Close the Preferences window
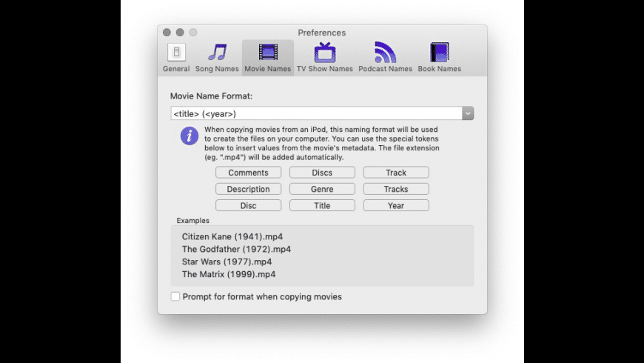This screenshot has height=363, width=644. tap(167, 32)
